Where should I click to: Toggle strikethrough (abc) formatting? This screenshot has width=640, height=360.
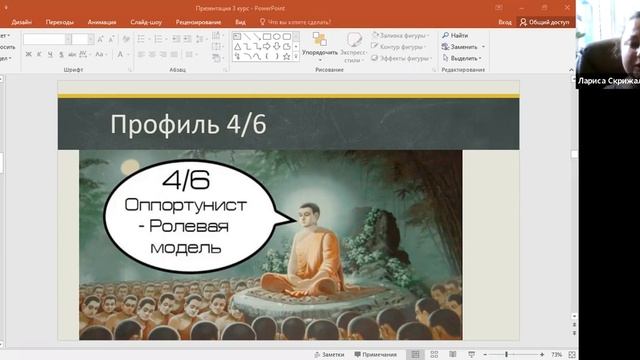[72, 54]
